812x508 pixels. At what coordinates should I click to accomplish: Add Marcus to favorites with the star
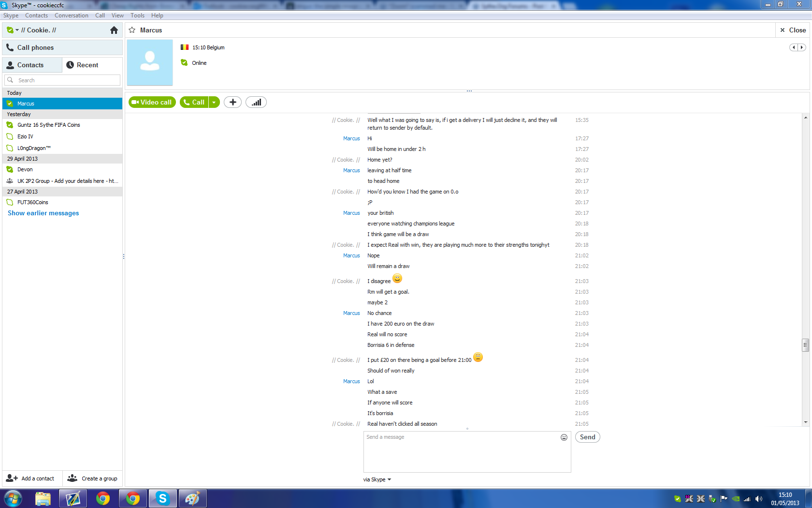point(132,30)
